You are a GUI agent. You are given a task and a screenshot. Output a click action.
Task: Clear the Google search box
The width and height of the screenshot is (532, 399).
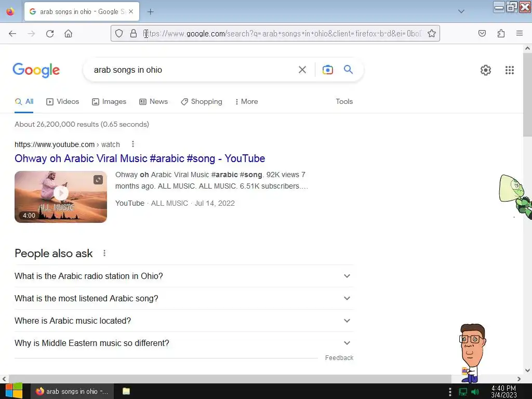point(302,70)
